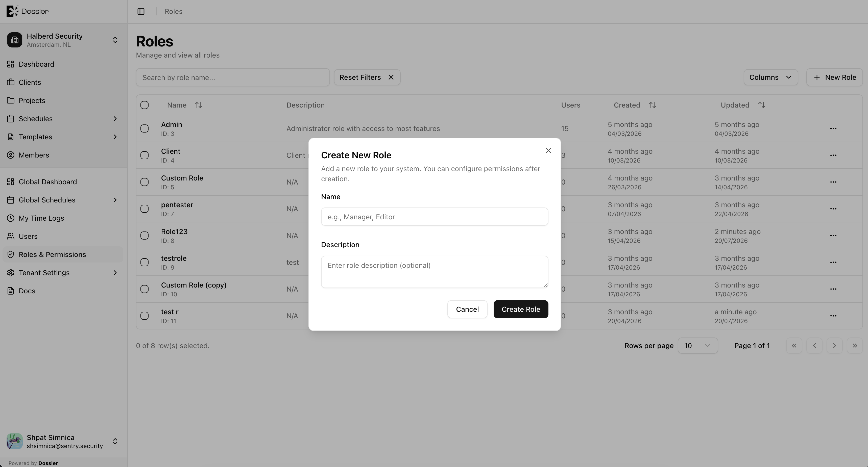This screenshot has height=467, width=868.
Task: Toggle the sidebar panel icon
Action: pos(141,11)
